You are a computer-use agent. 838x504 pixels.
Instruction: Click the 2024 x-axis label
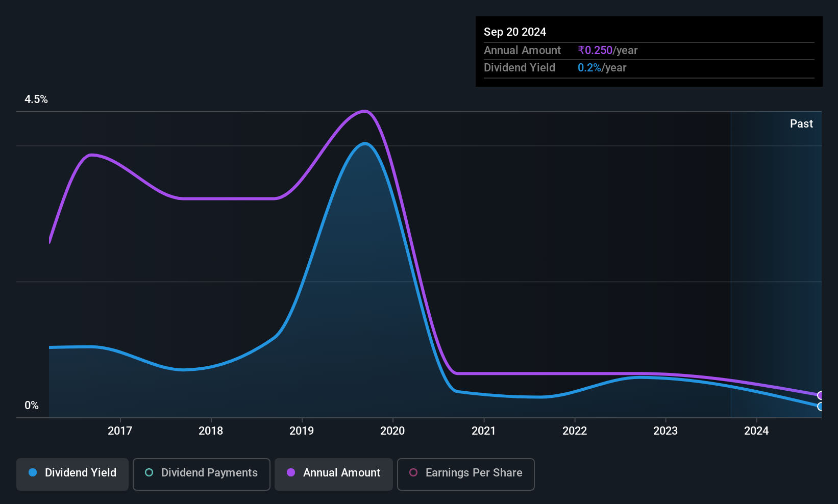click(756, 431)
